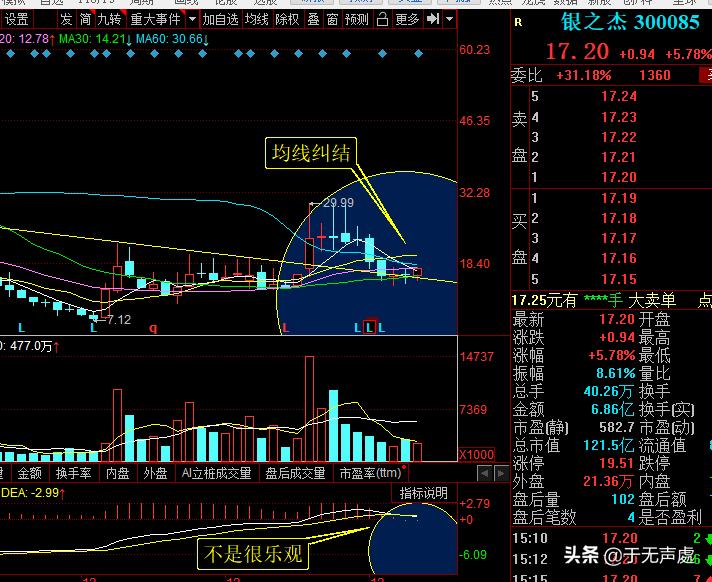Click the 委比 value +31.18%

pyautogui.click(x=584, y=75)
